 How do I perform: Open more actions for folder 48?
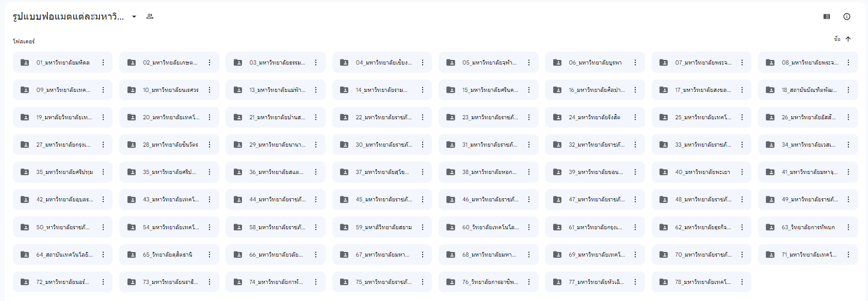[x=742, y=199]
